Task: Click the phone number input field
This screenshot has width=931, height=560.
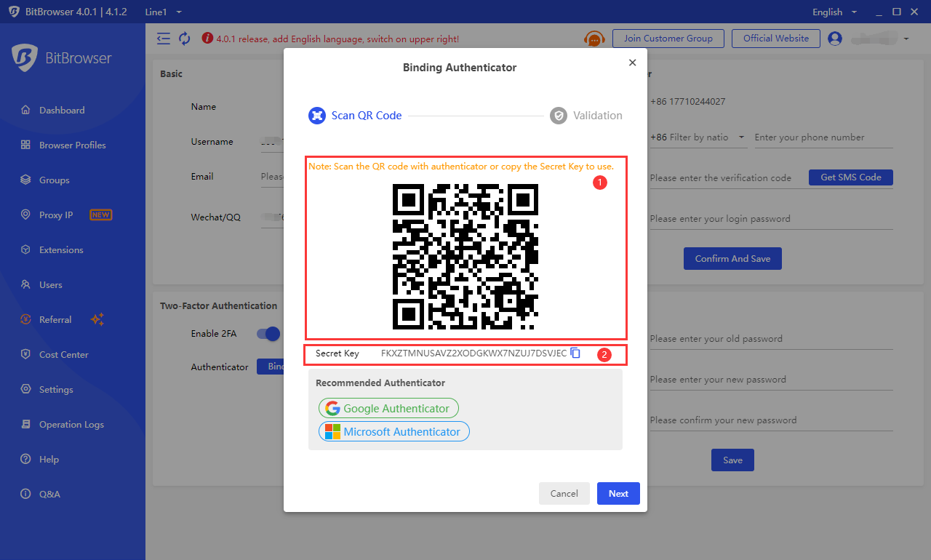Action: point(823,137)
